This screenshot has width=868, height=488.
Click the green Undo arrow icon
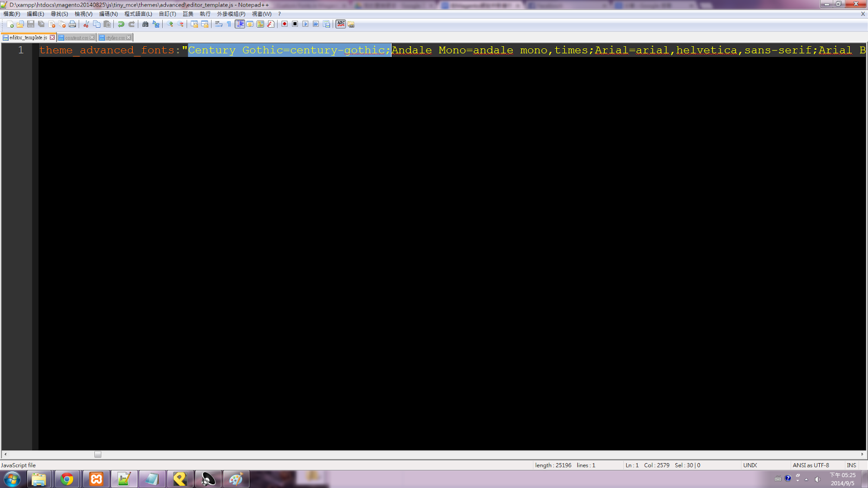click(x=121, y=24)
